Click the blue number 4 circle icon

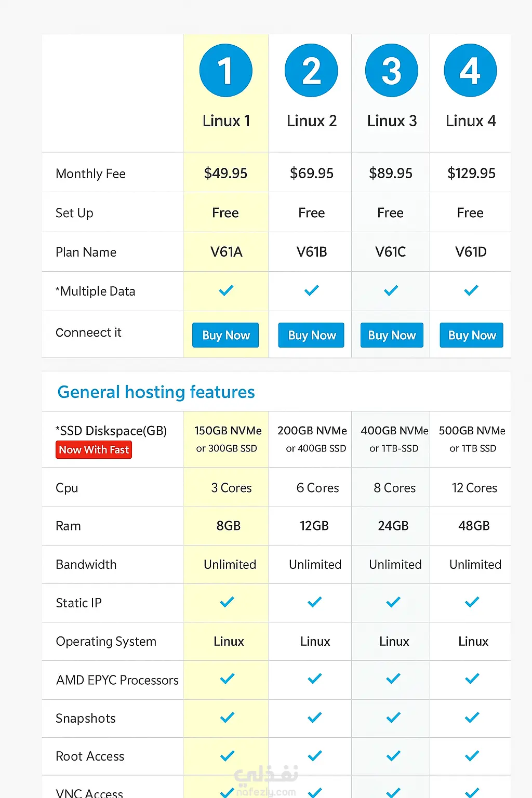click(470, 71)
